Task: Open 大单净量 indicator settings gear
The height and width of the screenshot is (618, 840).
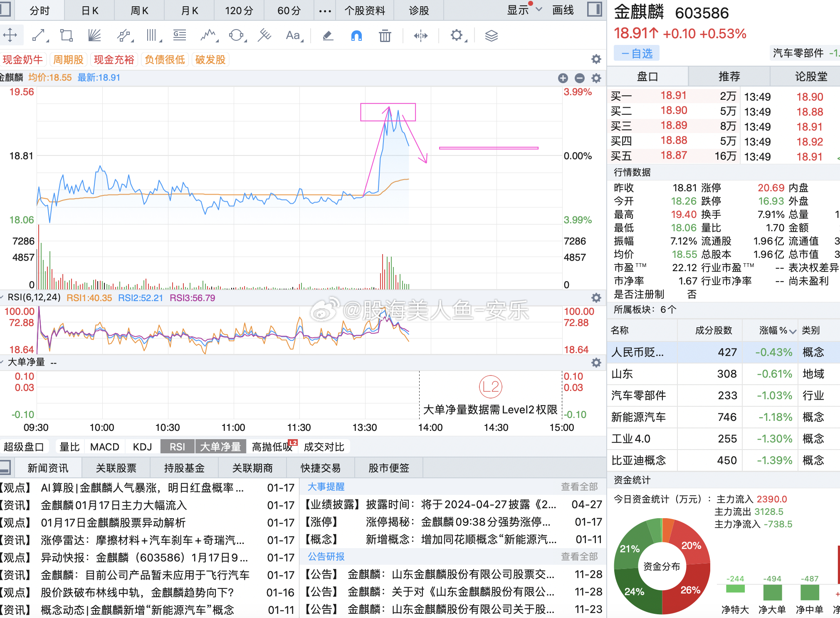Action: point(596,363)
